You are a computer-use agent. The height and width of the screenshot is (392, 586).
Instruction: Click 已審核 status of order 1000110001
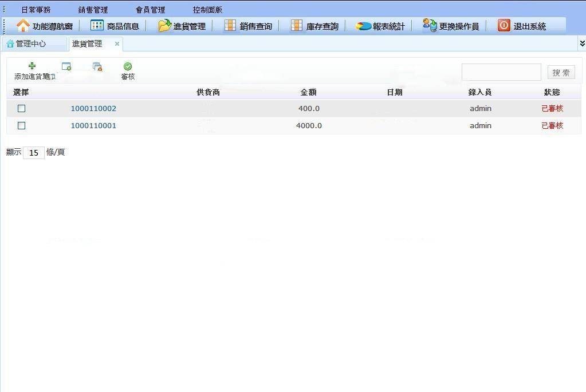pos(552,125)
